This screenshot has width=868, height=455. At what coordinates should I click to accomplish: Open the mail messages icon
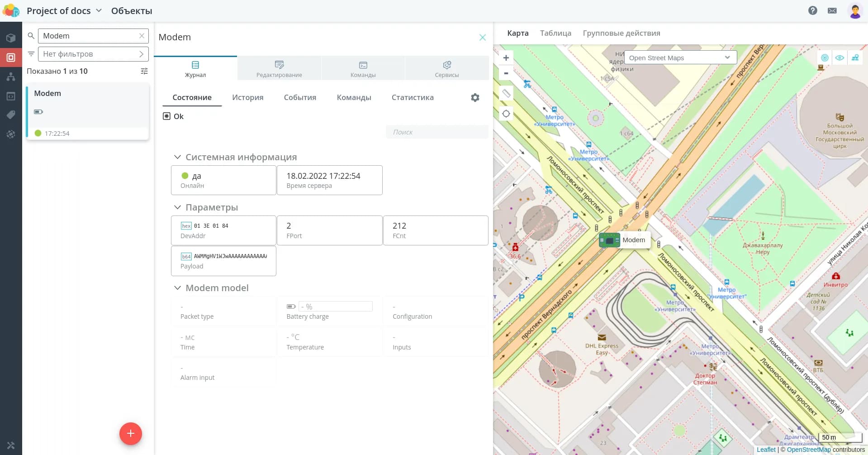(x=832, y=10)
